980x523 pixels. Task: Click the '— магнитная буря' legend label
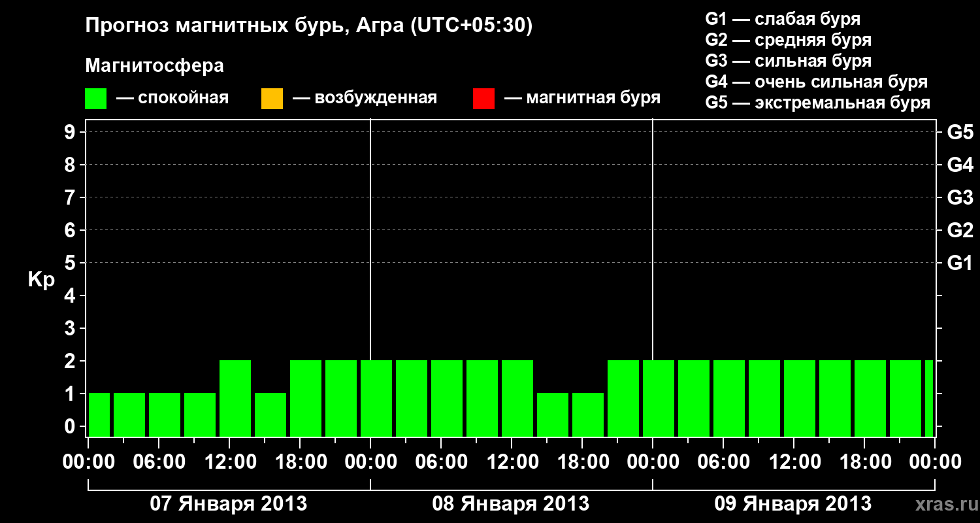(x=583, y=99)
